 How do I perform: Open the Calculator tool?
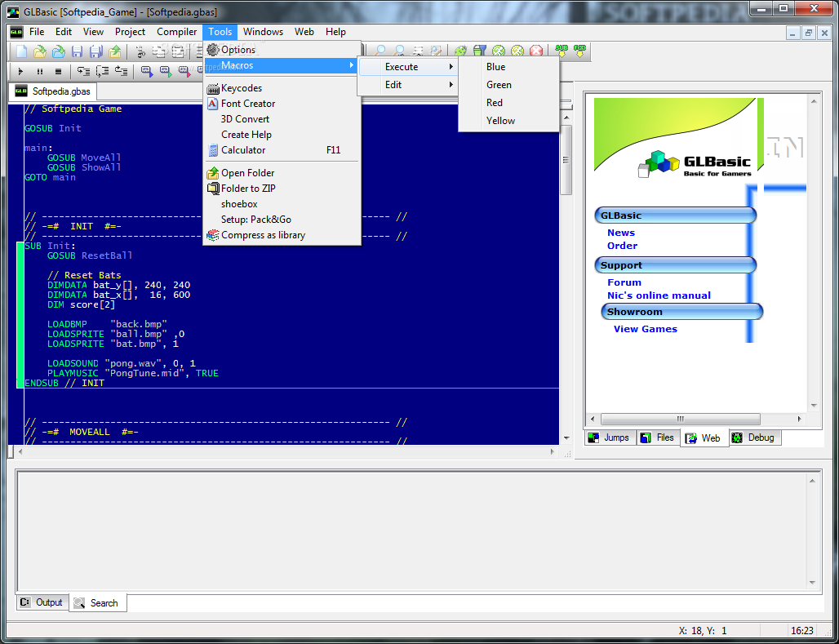point(282,150)
